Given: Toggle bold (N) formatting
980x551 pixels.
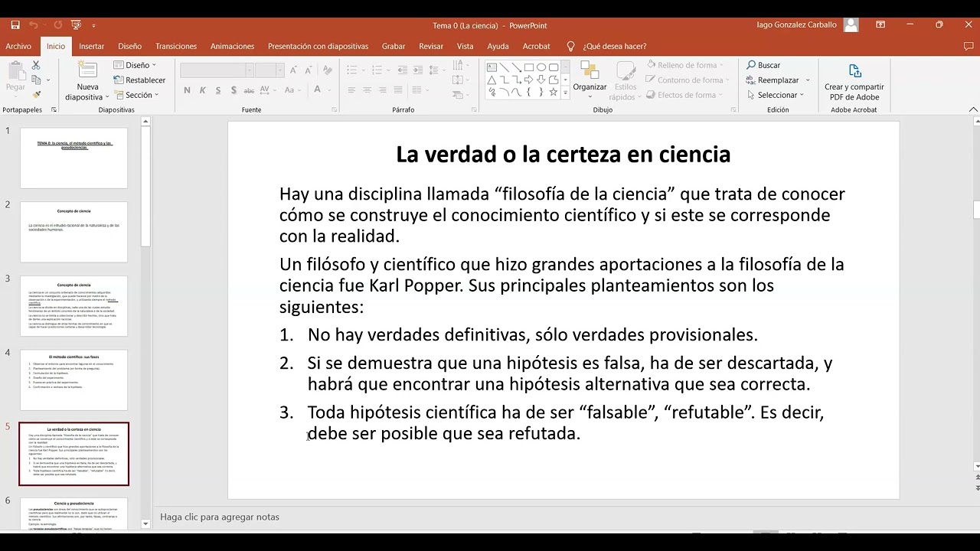Looking at the screenshot, I should (187, 90).
